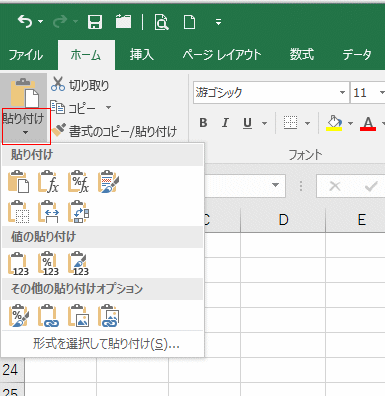Viewport: 385px width, 396px height.
Task: Toggle Bold formatting
Action: coord(203,123)
